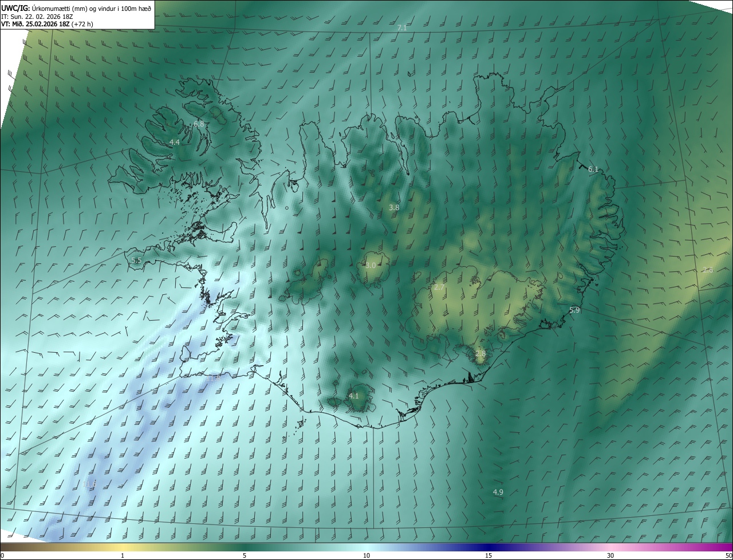
Task: Click the 2.8 value near the southeast coast
Action: pos(480,353)
